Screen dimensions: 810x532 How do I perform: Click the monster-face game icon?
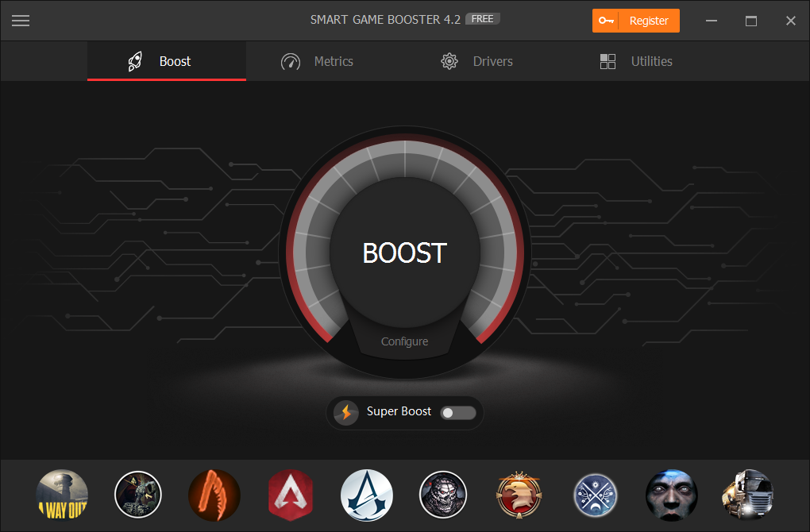pos(443,495)
